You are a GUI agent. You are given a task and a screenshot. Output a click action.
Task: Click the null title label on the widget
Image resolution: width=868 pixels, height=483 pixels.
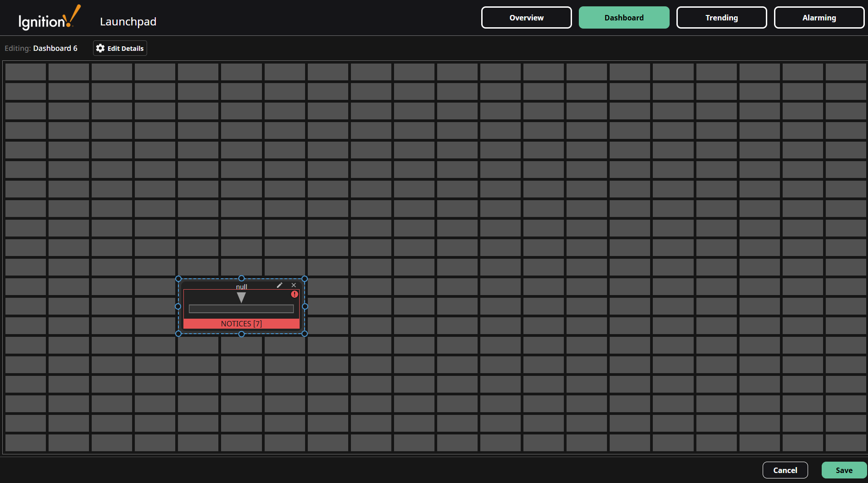click(242, 286)
